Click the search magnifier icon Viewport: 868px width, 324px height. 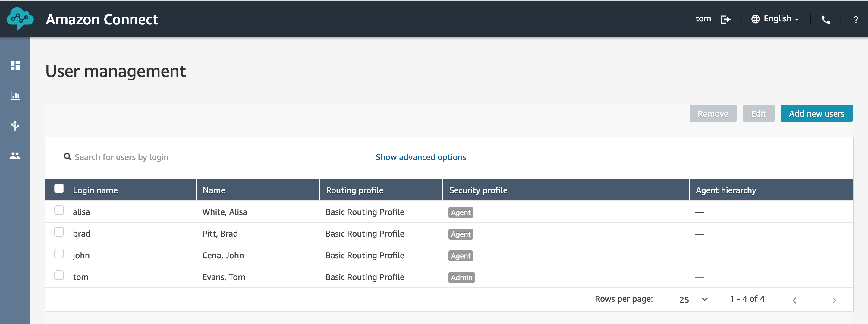[x=68, y=157]
